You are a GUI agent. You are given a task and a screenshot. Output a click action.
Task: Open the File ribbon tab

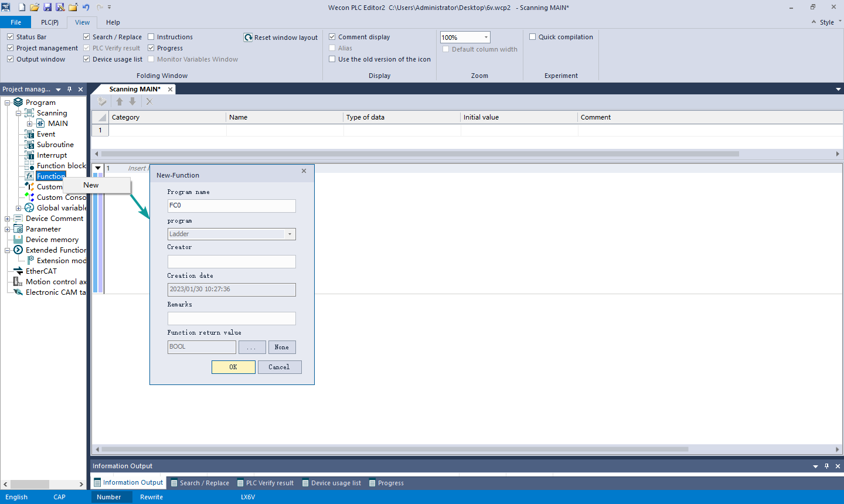(16, 22)
